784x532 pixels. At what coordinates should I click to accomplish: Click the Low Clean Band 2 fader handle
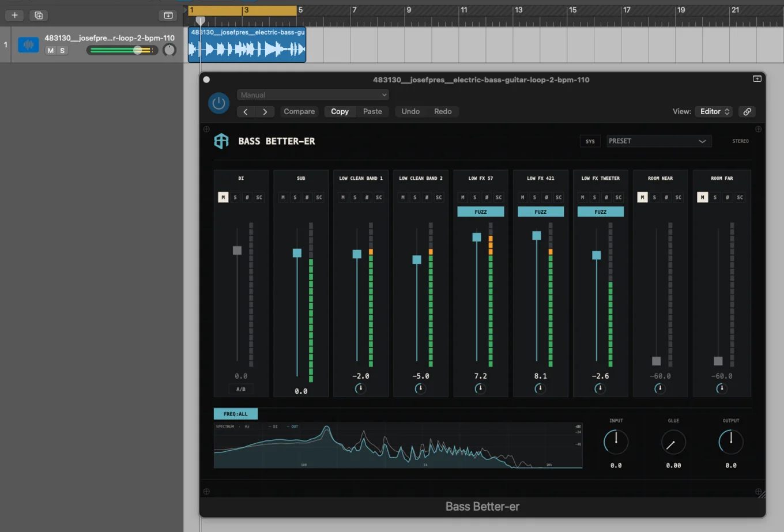[x=417, y=260]
